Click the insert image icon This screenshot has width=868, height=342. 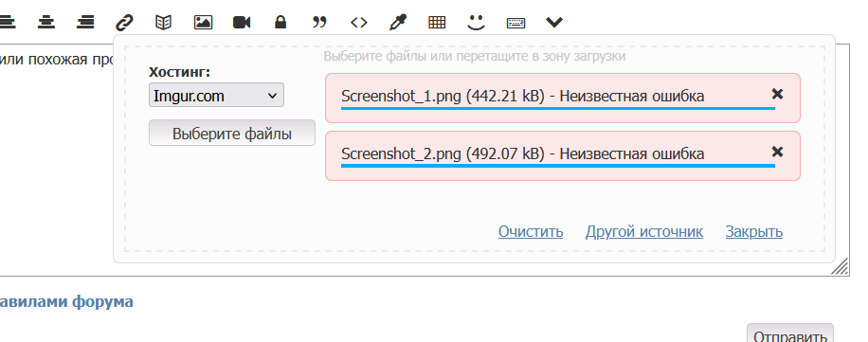[x=203, y=22]
